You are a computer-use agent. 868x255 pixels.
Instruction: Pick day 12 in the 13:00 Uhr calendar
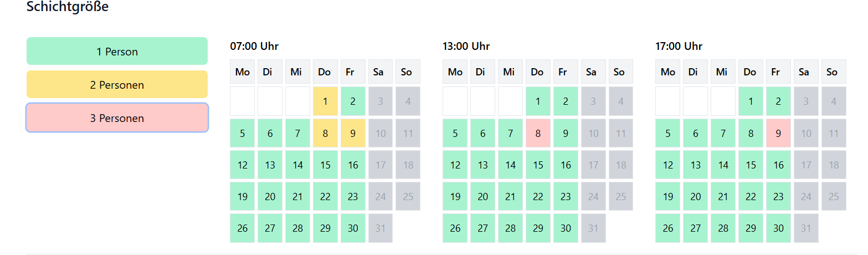[x=455, y=165]
